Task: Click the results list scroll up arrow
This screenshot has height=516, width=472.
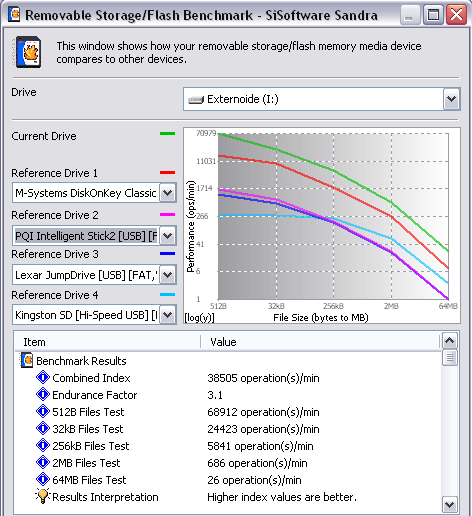Action: pyautogui.click(x=450, y=341)
